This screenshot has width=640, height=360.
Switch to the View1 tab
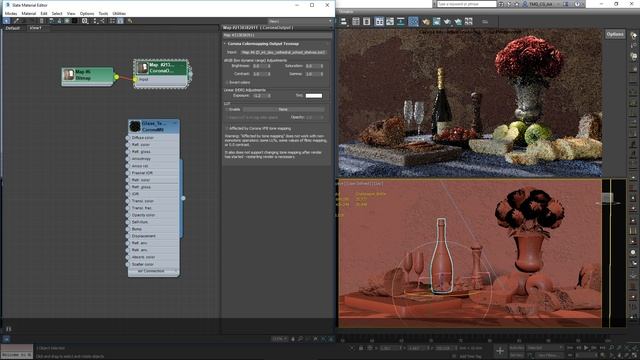pos(36,28)
